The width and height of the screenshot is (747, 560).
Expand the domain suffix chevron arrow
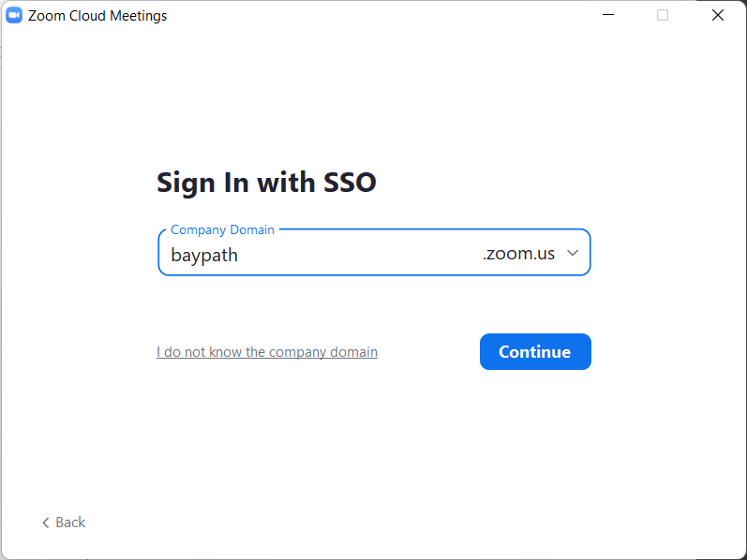tap(573, 253)
